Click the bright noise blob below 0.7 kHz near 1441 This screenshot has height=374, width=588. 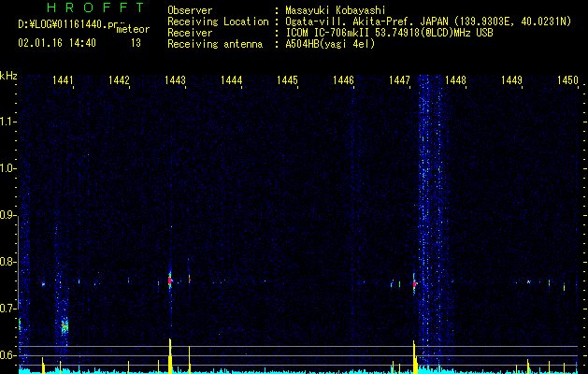pyautogui.click(x=65, y=326)
